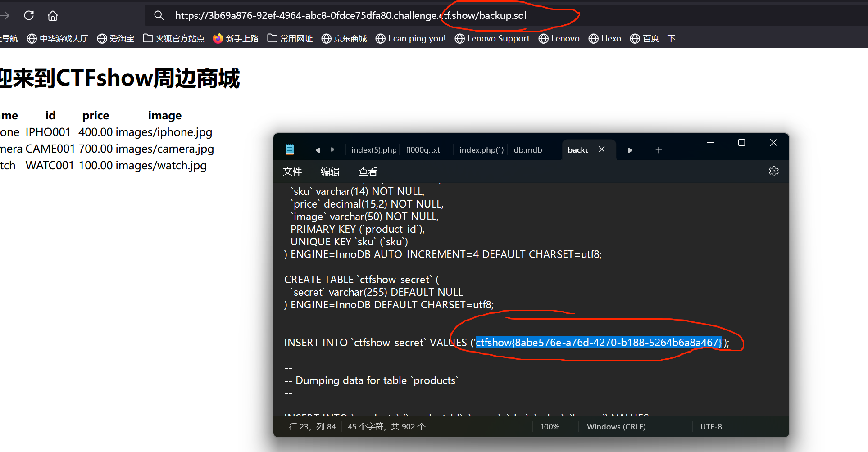Open a new tab with the plus icon
Image resolution: width=868 pixels, height=452 pixels.
pyautogui.click(x=658, y=149)
